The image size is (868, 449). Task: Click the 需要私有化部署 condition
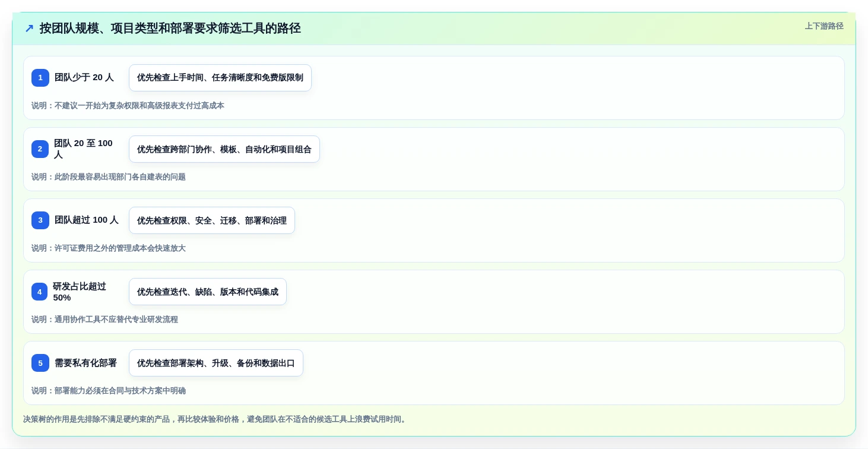coord(85,363)
